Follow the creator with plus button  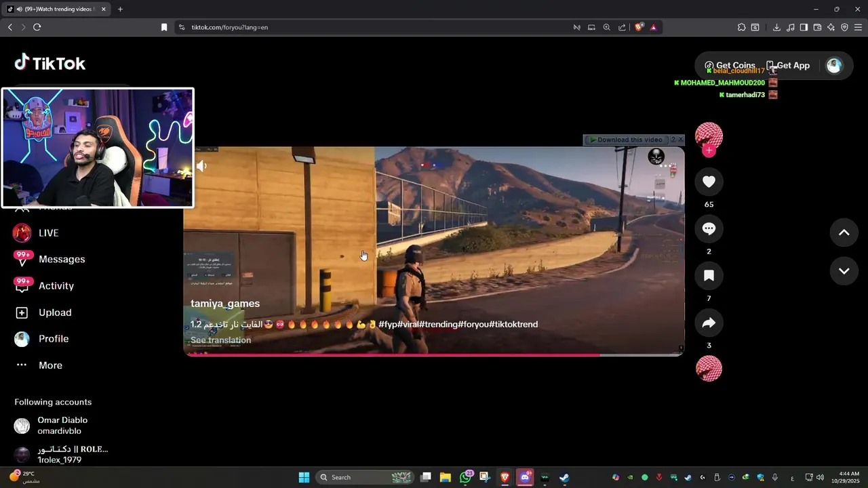(709, 150)
